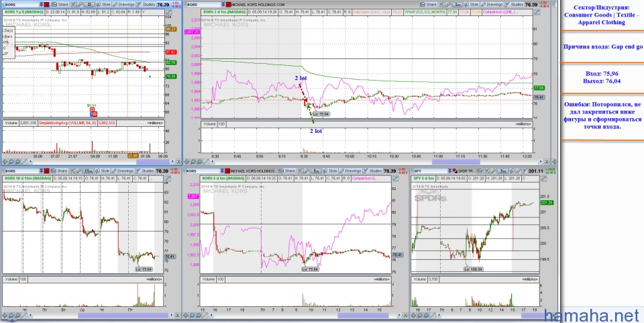This screenshot has height=323, width=644.
Task: Click pencil drawing icon below KORS daily volume
Action: [x=24, y=161]
